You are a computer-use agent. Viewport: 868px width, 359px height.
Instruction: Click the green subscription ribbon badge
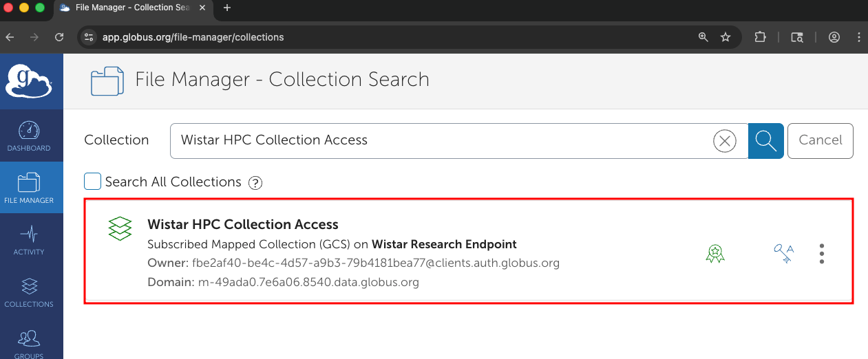715,254
